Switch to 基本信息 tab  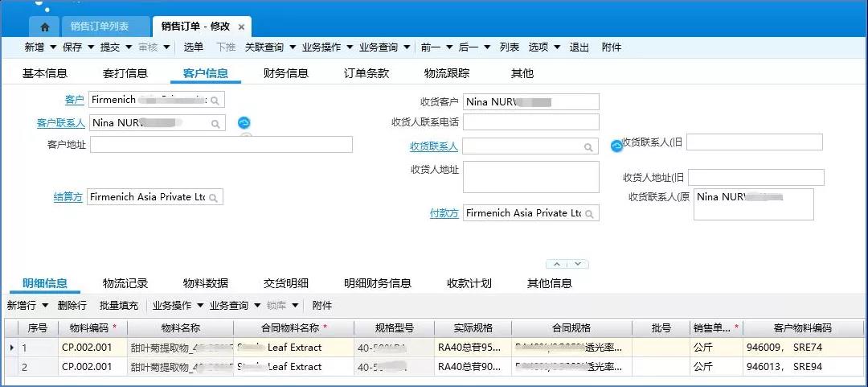click(45, 73)
